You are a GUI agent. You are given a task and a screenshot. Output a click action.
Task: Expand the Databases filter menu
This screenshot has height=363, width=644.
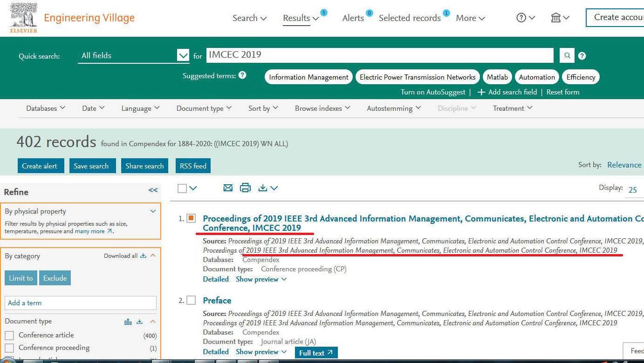click(x=46, y=108)
